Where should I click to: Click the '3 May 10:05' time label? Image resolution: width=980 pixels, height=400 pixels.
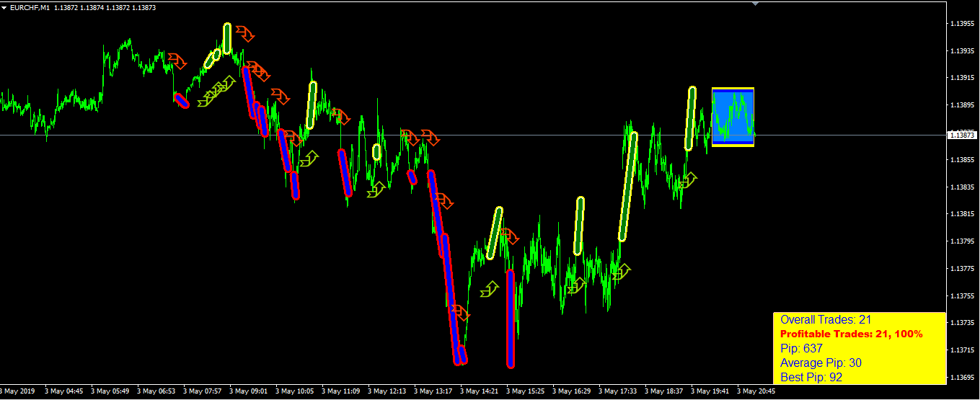295,391
